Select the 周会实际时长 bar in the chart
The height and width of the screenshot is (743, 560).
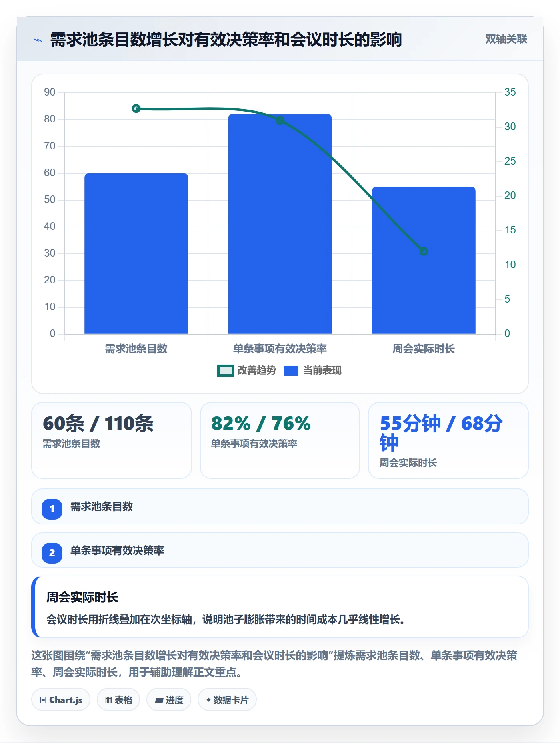click(x=424, y=260)
